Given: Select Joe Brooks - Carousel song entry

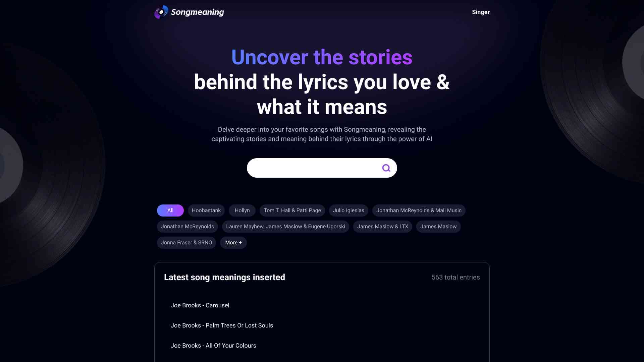Looking at the screenshot, I should [200, 305].
